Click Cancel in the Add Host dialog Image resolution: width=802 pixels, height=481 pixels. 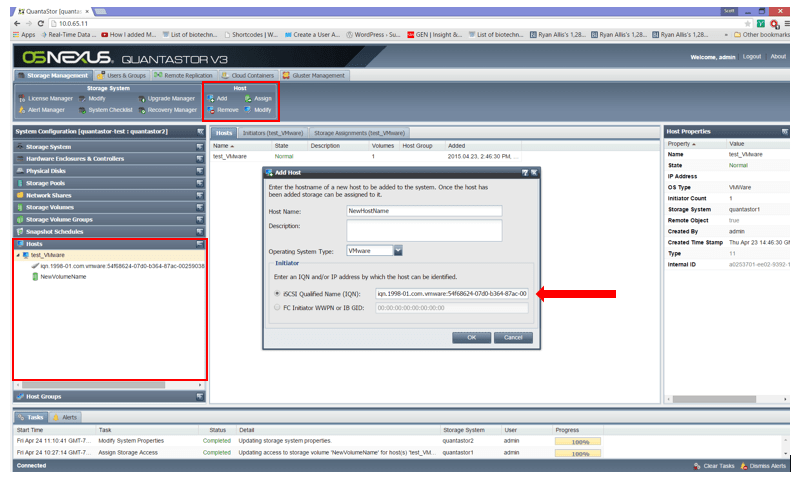point(512,337)
